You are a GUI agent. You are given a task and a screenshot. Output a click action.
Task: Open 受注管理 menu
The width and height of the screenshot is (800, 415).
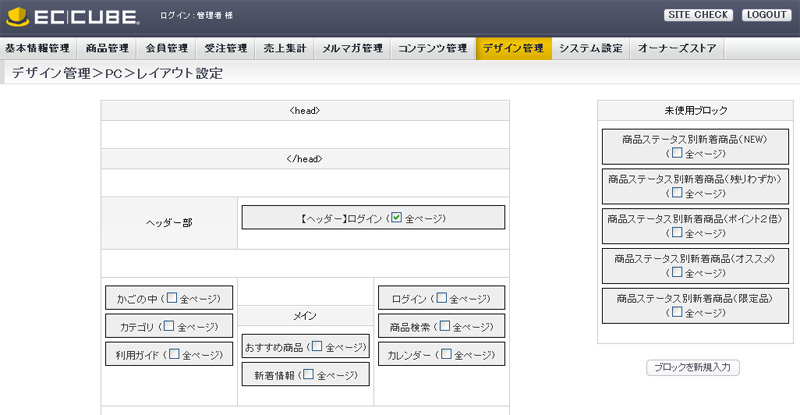point(226,48)
